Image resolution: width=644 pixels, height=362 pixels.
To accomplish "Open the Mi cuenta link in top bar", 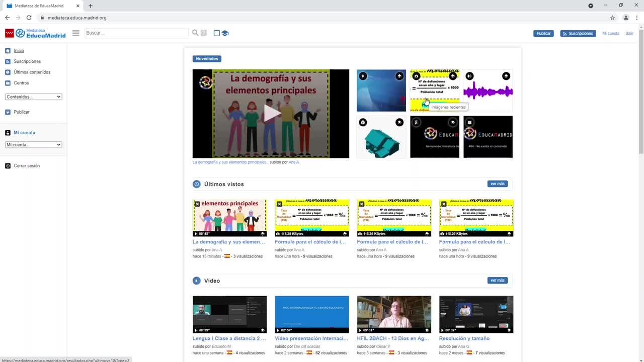I will [x=611, y=34].
